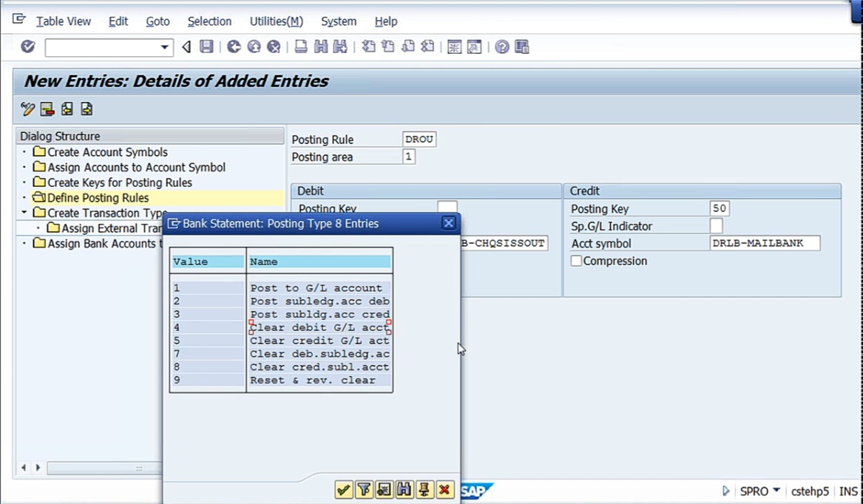Toggle the credit Sp.G/L Indicator box
Image resolution: width=863 pixels, height=504 pixels.
pyautogui.click(x=716, y=225)
